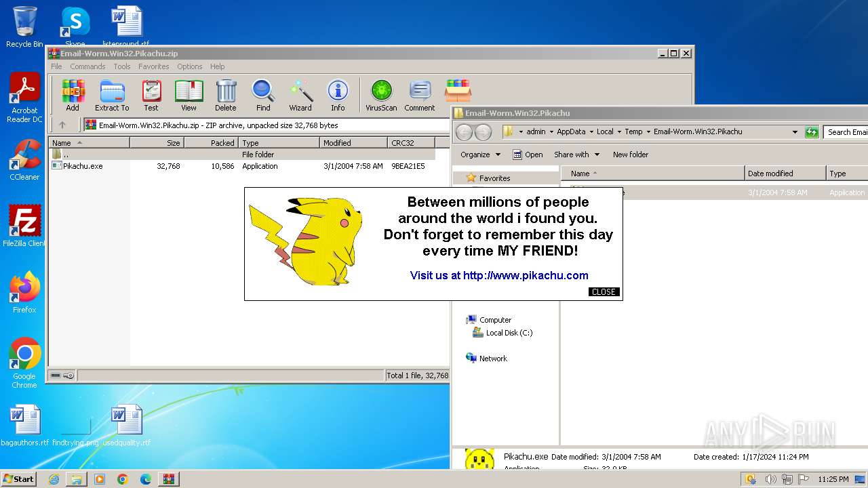The height and width of the screenshot is (488, 868).
Task: Click the WinRAR taskbar button
Action: (168, 479)
